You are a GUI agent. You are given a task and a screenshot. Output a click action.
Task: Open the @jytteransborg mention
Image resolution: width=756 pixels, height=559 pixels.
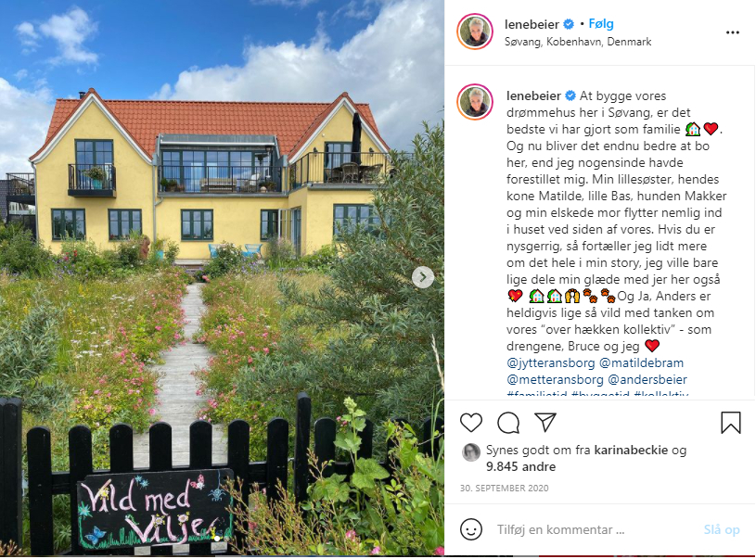[x=551, y=362]
